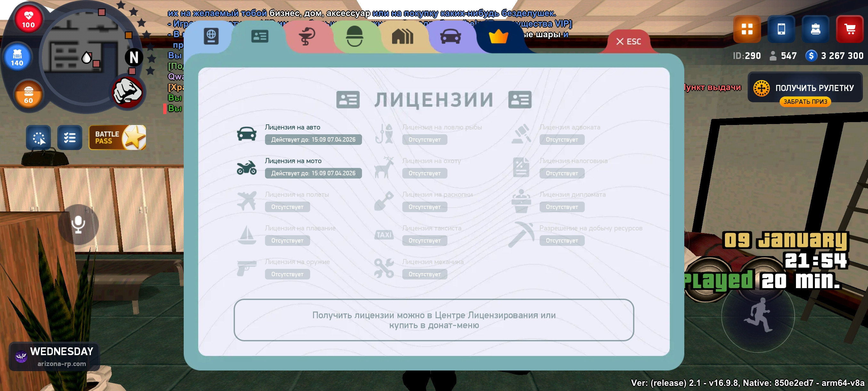Open the phone icon

pos(781,29)
